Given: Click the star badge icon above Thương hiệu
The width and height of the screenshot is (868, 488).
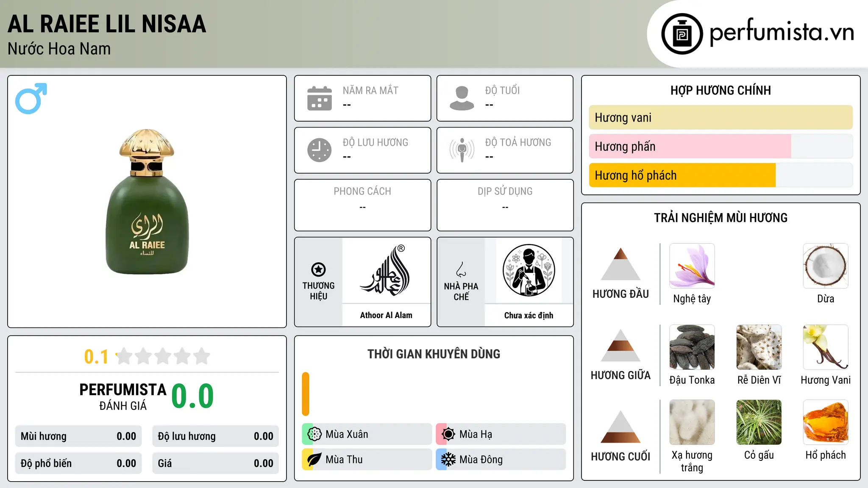Looking at the screenshot, I should coord(318,269).
